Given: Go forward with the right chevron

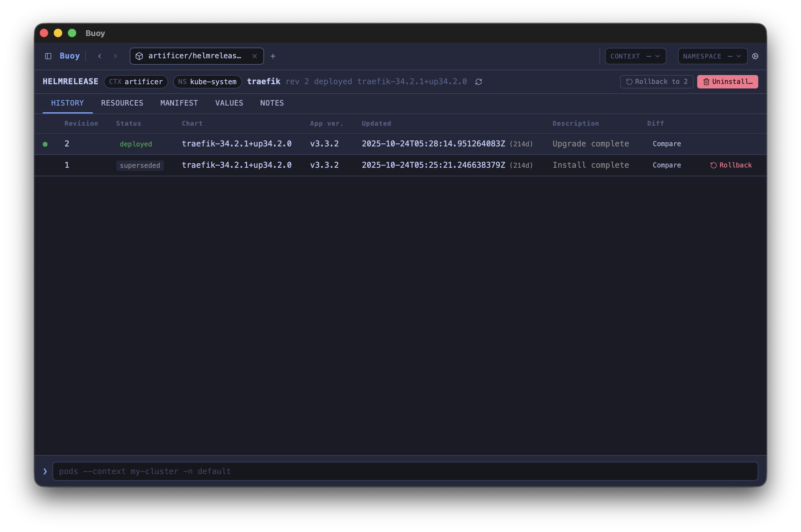Looking at the screenshot, I should [115, 56].
